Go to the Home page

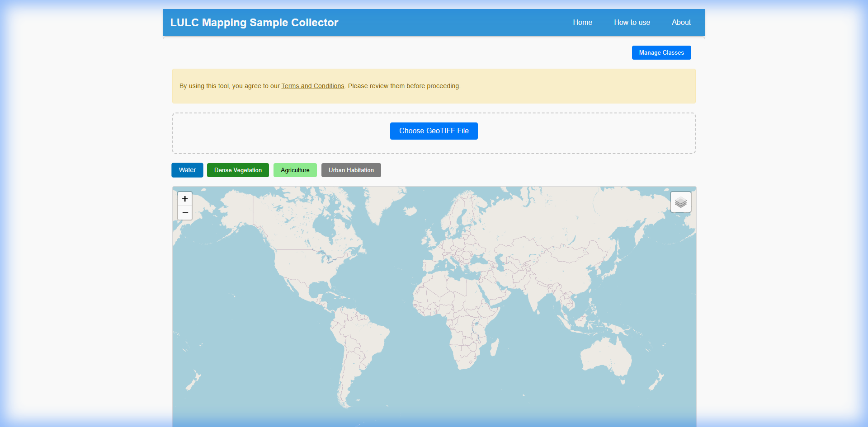[x=582, y=23]
